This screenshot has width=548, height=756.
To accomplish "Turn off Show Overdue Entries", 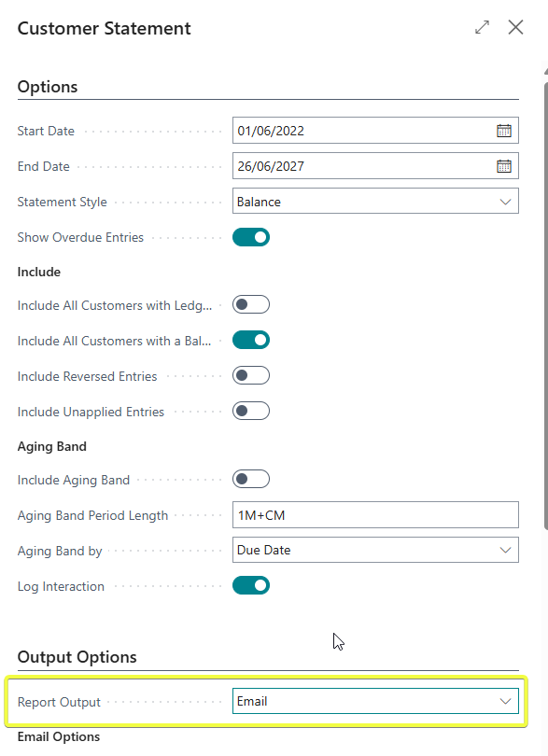I will [251, 237].
